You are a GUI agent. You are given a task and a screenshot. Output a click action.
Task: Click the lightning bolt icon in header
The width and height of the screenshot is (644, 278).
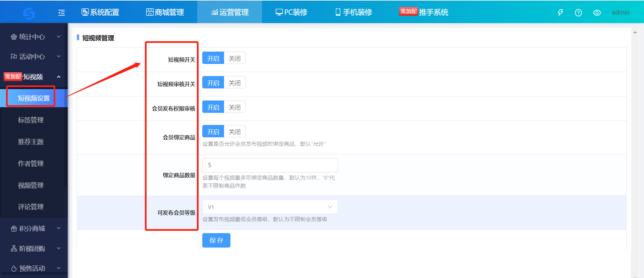click(x=560, y=13)
